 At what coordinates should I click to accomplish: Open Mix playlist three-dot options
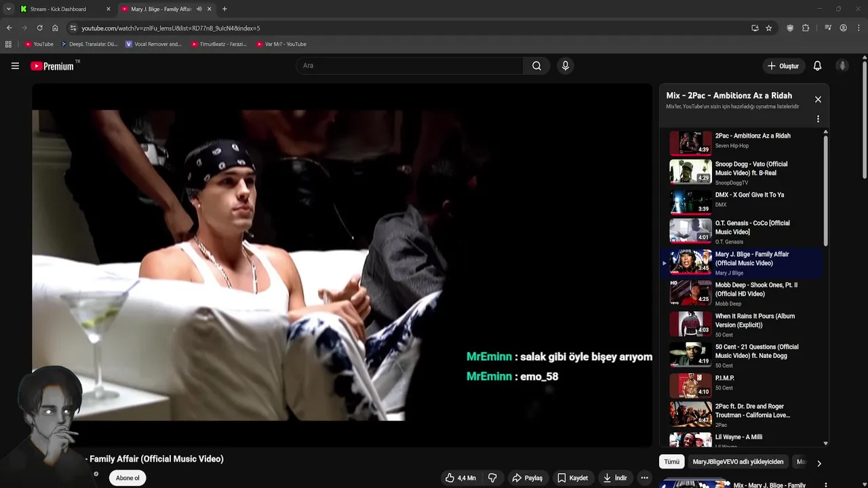(818, 119)
